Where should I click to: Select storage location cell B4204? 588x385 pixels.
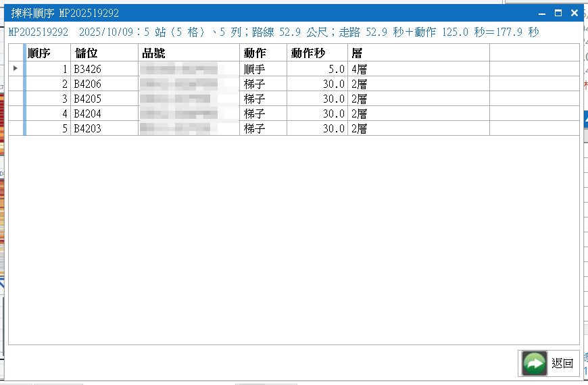pos(104,113)
